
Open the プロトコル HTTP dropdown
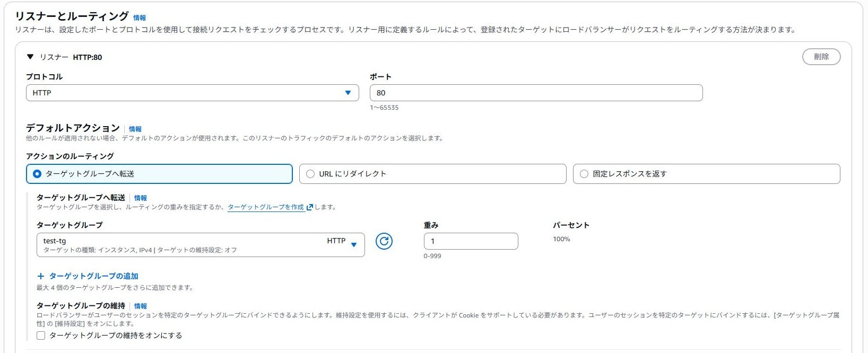point(193,93)
